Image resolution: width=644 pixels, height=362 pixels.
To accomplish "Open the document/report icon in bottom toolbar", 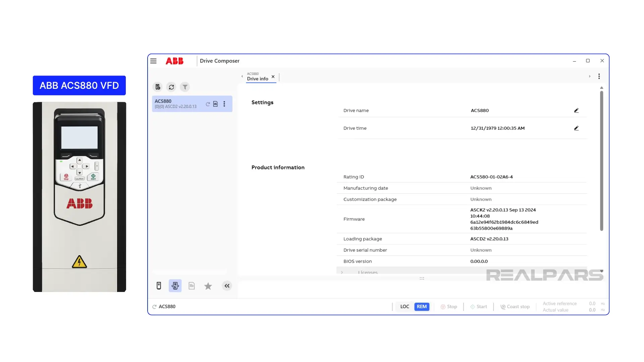I will click(x=192, y=286).
